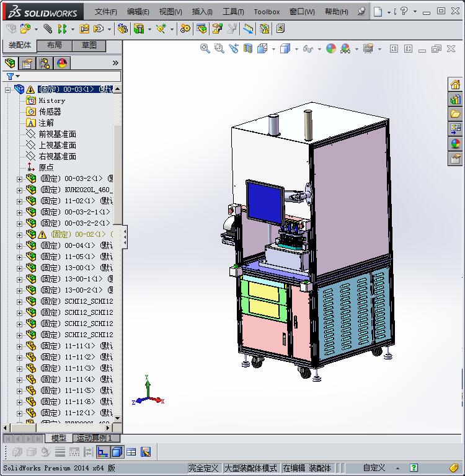Select the History tree item
465x476 pixels.
tap(51, 100)
